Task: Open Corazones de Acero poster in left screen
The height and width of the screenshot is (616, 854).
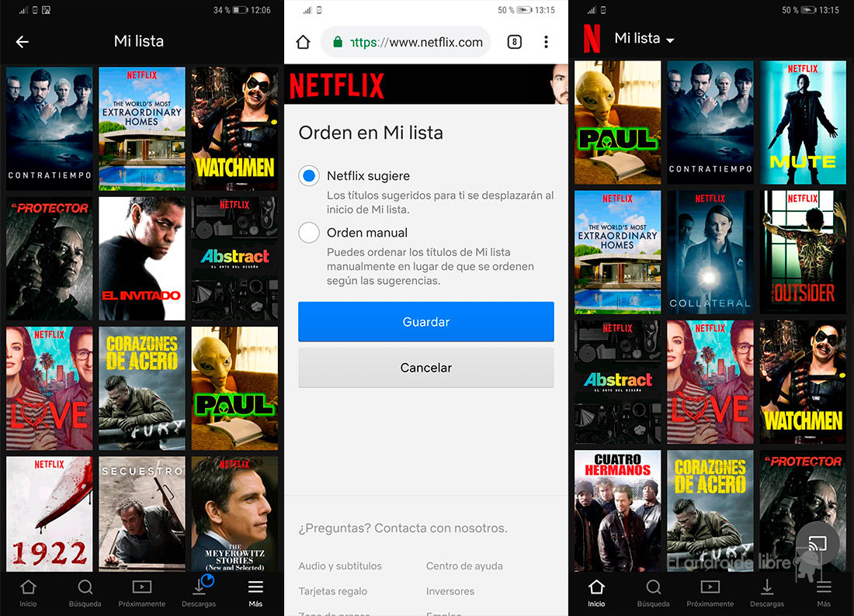Action: click(x=142, y=389)
